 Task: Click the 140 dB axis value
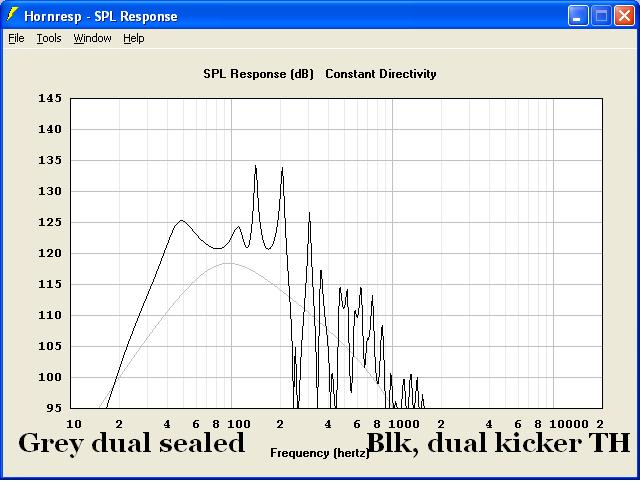(x=50, y=129)
